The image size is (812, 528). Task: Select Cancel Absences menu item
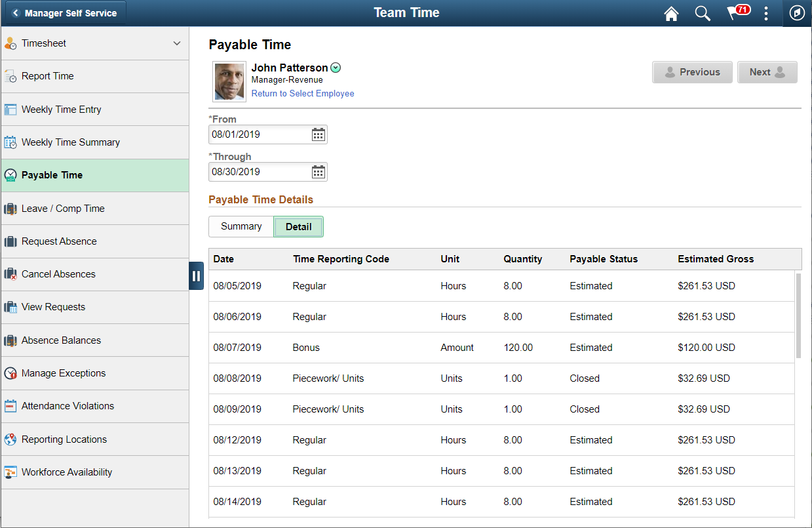pos(95,274)
